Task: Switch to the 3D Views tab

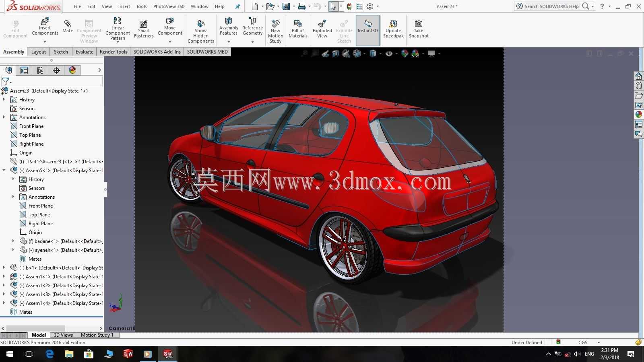Action: (63, 335)
